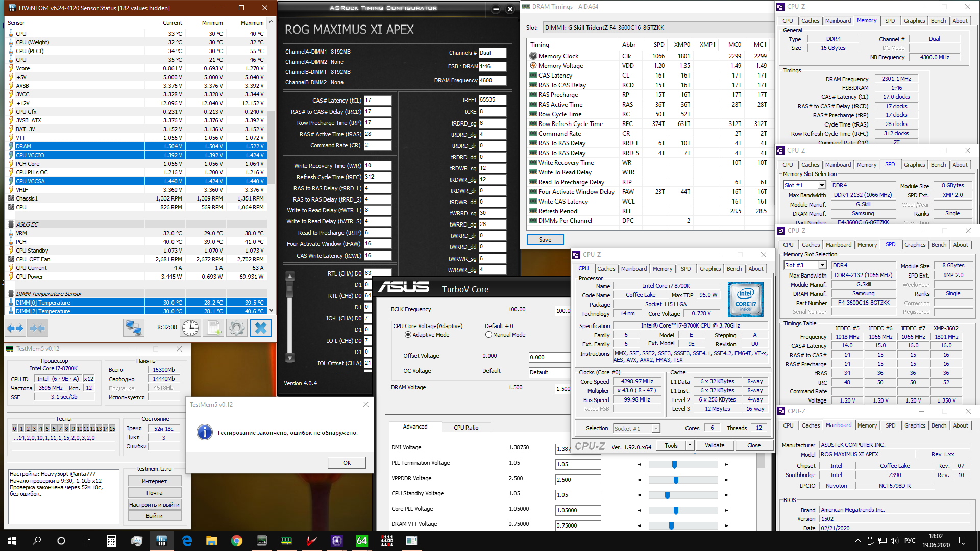Click the HWiNFO expand columns arrows icon
Image resolution: width=980 pixels, height=551 pixels.
[15, 328]
